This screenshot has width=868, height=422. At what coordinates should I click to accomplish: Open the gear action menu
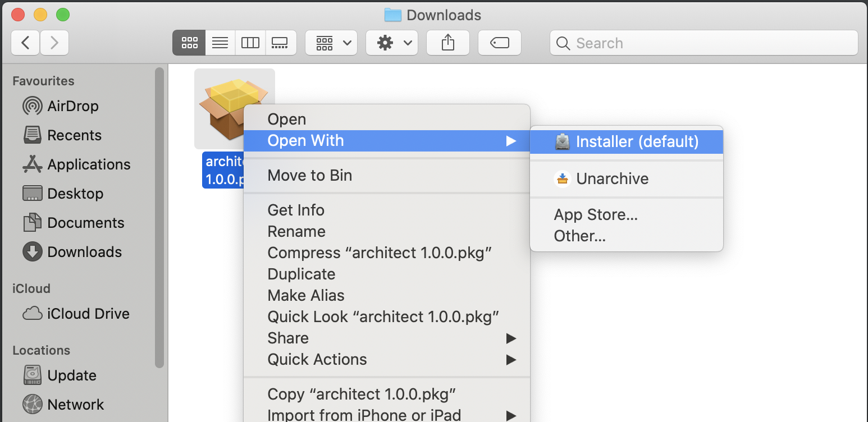[392, 43]
